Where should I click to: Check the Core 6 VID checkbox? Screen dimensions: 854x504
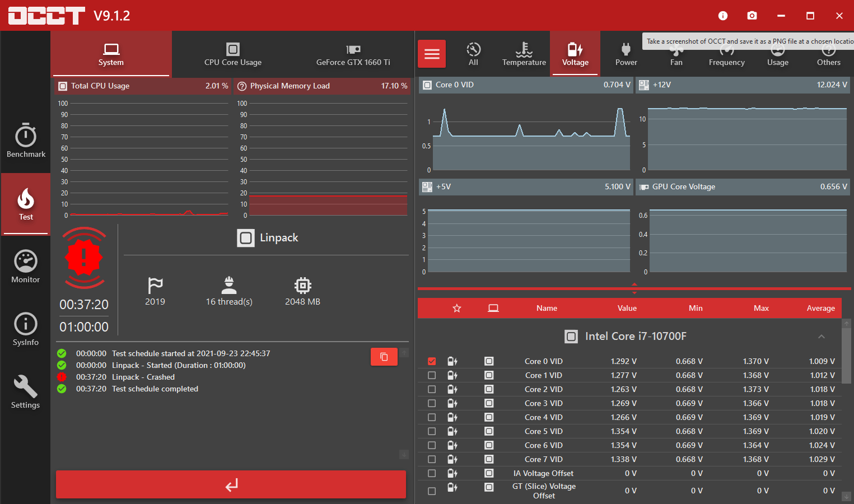432,445
